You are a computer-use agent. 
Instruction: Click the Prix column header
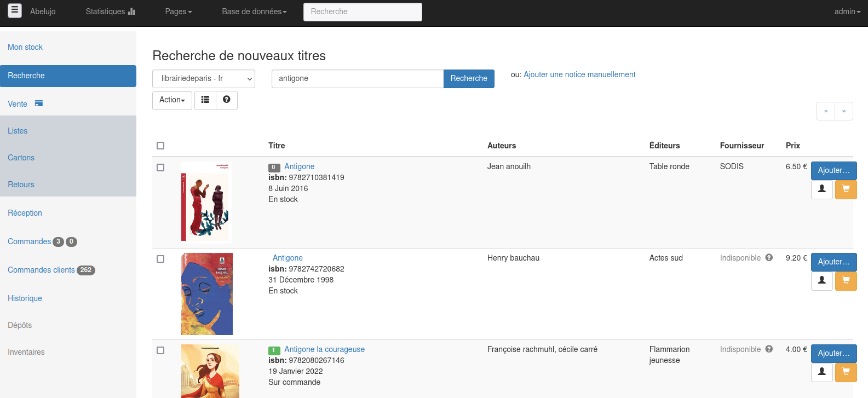(x=793, y=146)
